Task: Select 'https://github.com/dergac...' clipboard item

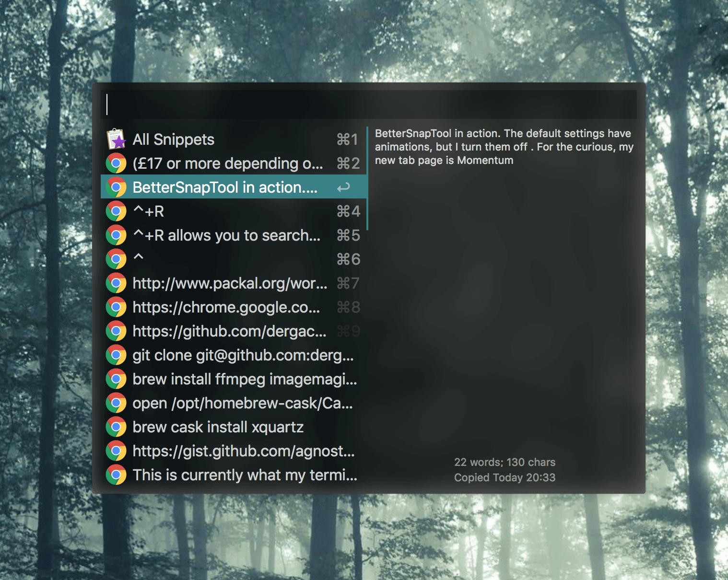Action: pyautogui.click(x=234, y=331)
